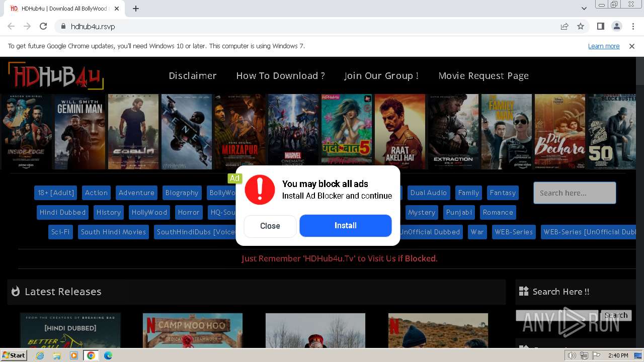This screenshot has width=644, height=362.
Task: Open the History category tag
Action: point(109,212)
